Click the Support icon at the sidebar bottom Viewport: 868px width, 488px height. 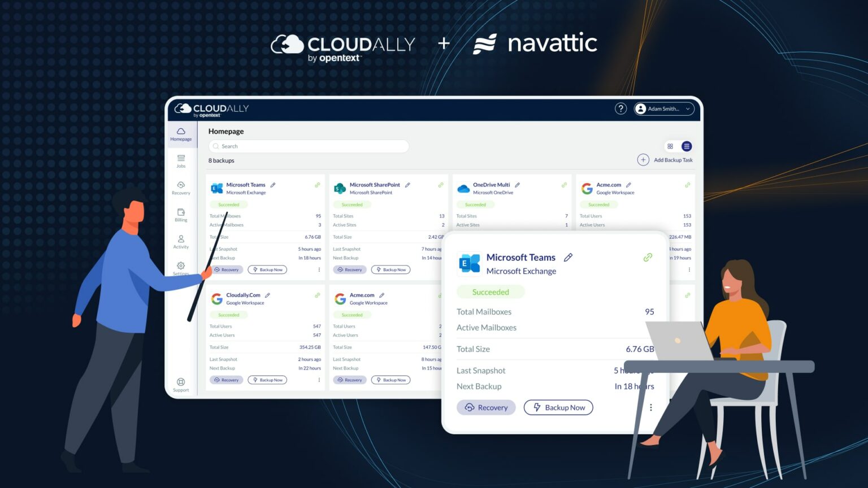click(x=181, y=382)
